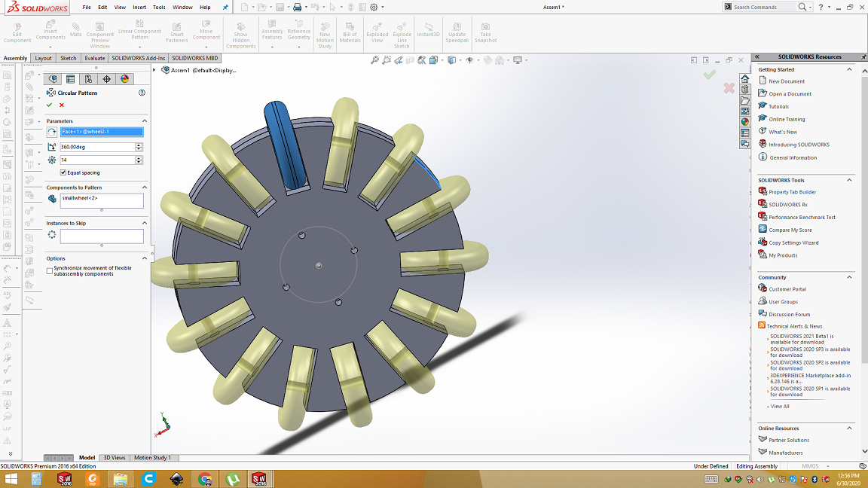Open the File menu
The image size is (868, 488).
[x=87, y=8]
